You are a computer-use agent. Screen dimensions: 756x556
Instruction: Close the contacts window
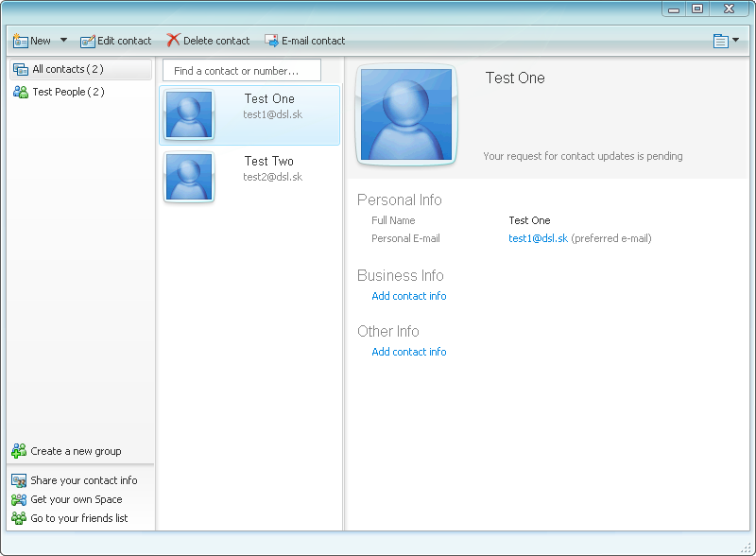[x=729, y=9]
